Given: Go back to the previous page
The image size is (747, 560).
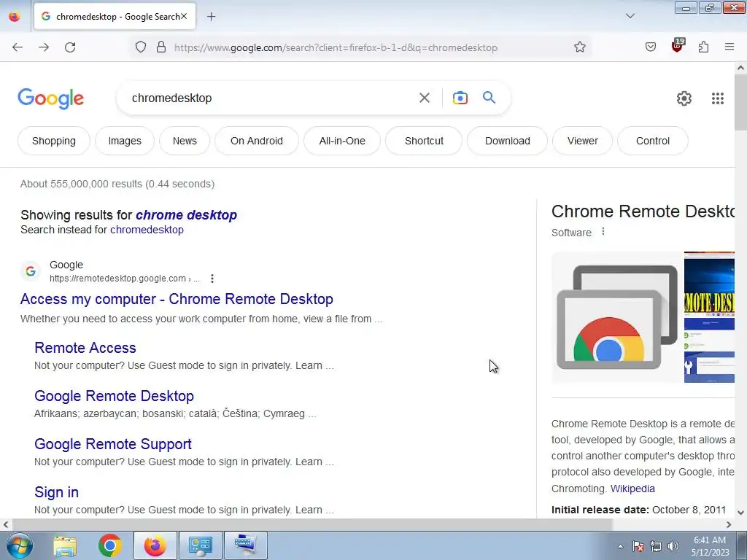Looking at the screenshot, I should [18, 47].
